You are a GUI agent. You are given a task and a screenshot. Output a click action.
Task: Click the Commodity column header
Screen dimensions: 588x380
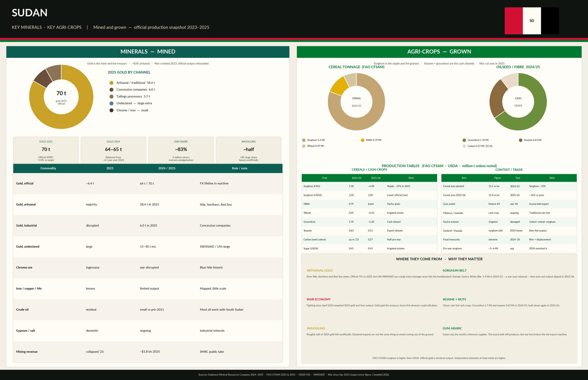[48, 168]
